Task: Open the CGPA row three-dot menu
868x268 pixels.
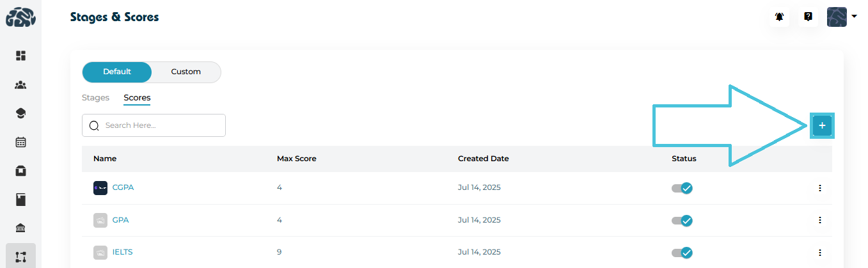Action: tap(819, 188)
